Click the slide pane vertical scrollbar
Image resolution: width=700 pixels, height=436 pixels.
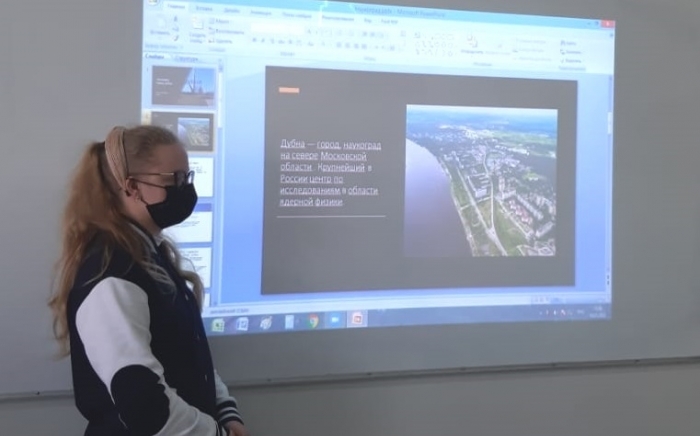(x=219, y=183)
